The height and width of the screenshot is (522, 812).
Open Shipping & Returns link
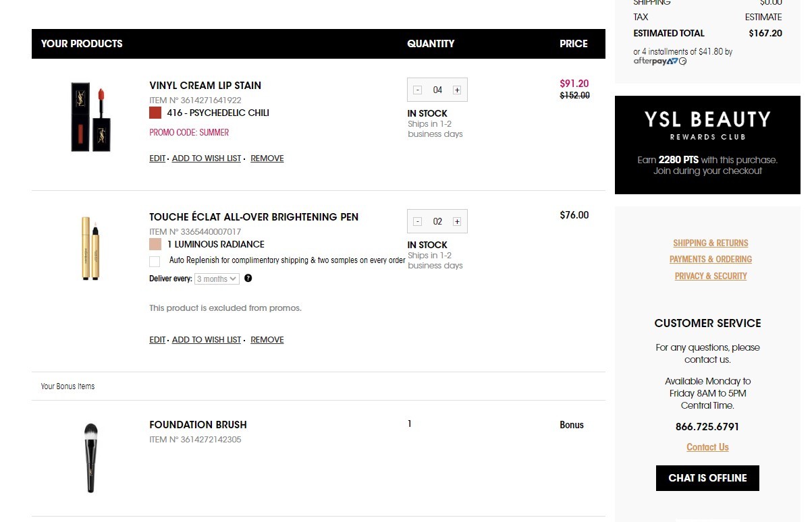(711, 243)
